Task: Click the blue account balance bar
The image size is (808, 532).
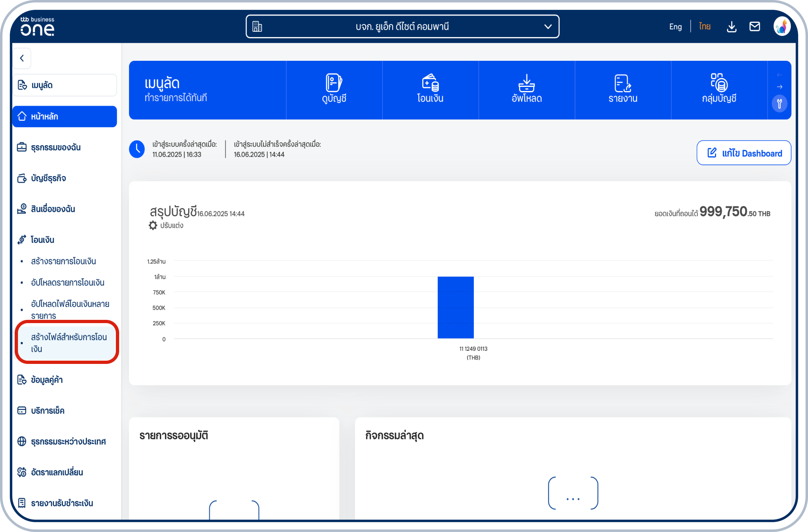Action: pos(455,307)
